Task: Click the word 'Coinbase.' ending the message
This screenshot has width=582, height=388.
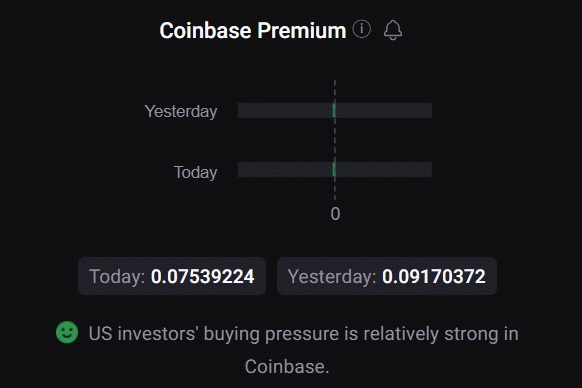Action: pos(287,366)
